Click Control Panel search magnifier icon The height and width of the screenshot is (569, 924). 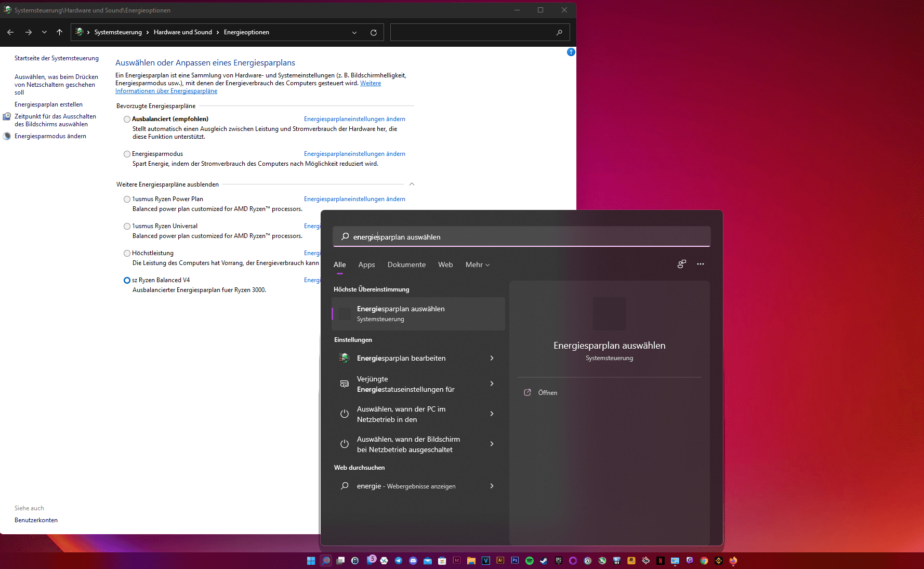click(x=559, y=32)
